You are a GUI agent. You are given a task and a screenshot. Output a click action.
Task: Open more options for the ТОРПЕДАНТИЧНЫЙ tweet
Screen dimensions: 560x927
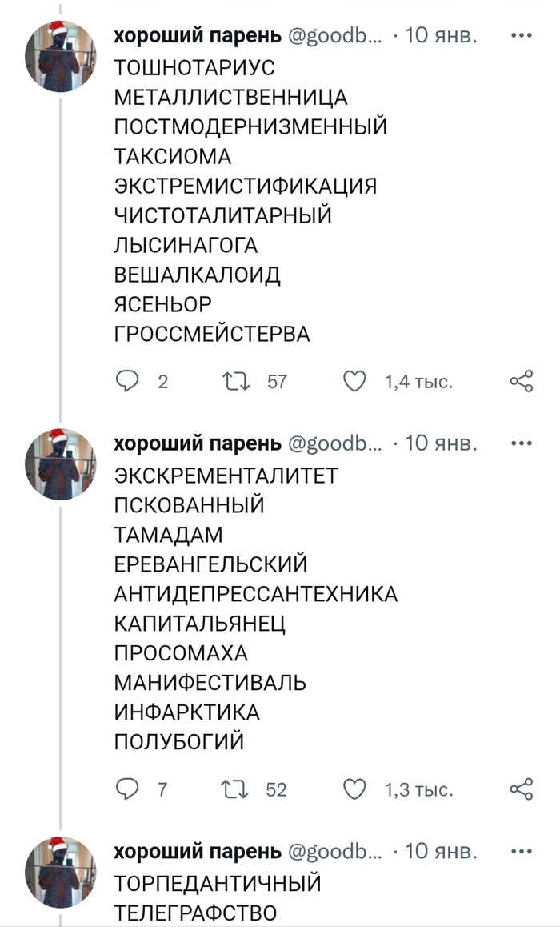(x=521, y=851)
